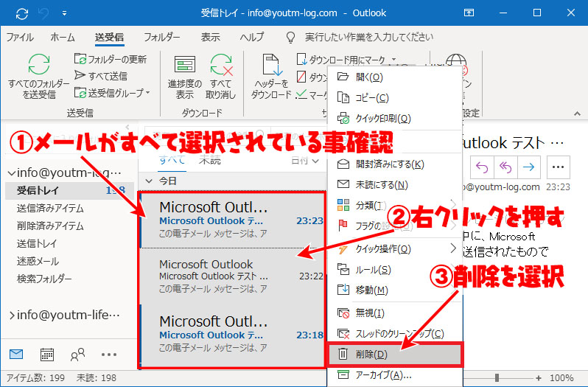Collapse the folder pane with the left chevron

(x=127, y=127)
